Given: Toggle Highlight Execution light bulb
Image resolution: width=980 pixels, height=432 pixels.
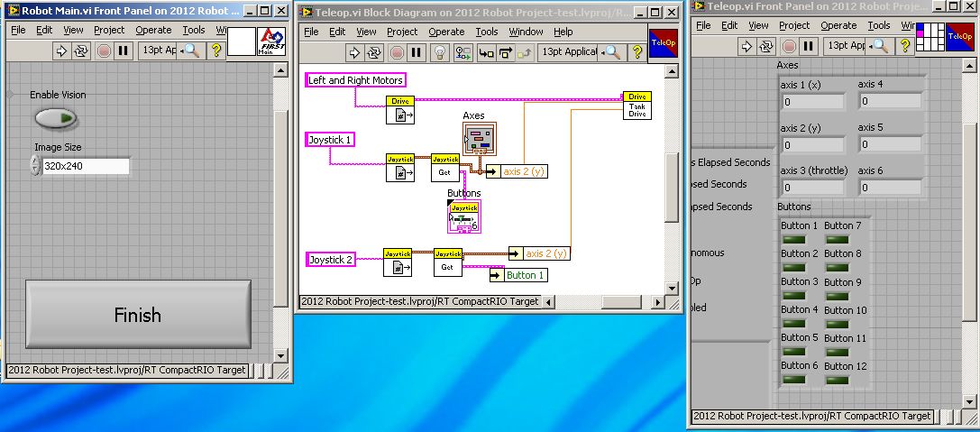Looking at the screenshot, I should [x=440, y=52].
